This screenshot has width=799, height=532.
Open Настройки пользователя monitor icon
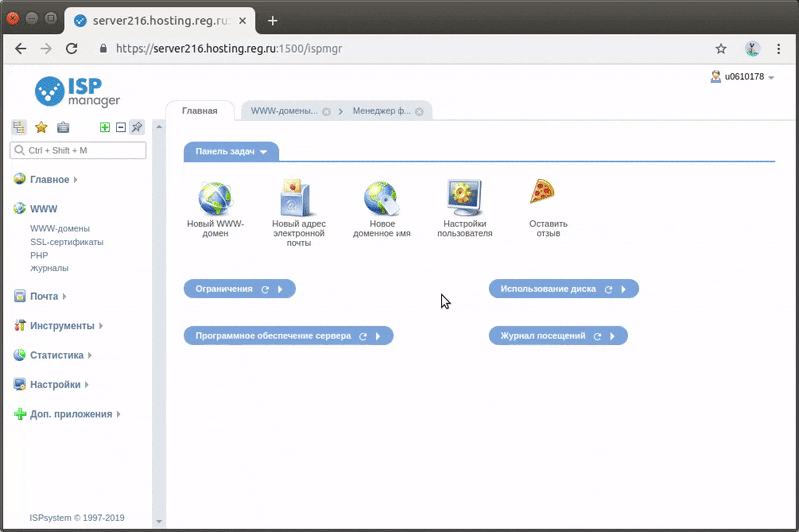(465, 198)
